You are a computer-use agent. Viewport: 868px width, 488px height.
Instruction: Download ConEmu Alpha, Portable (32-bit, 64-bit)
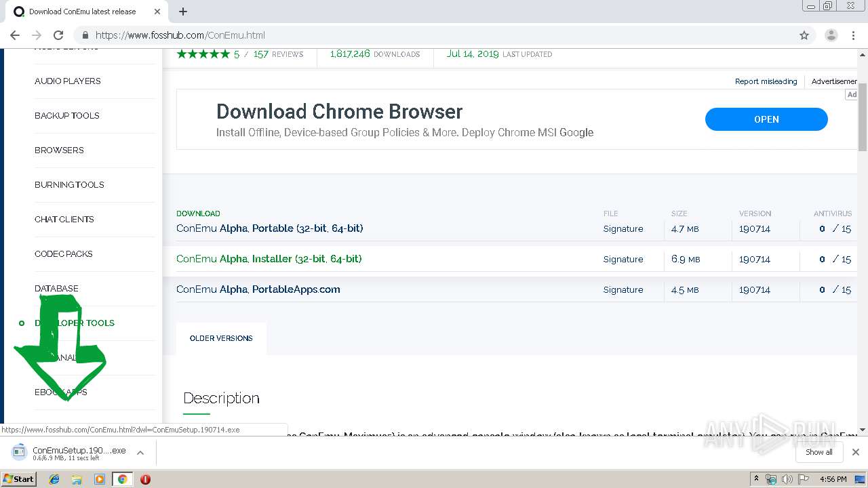coord(270,228)
